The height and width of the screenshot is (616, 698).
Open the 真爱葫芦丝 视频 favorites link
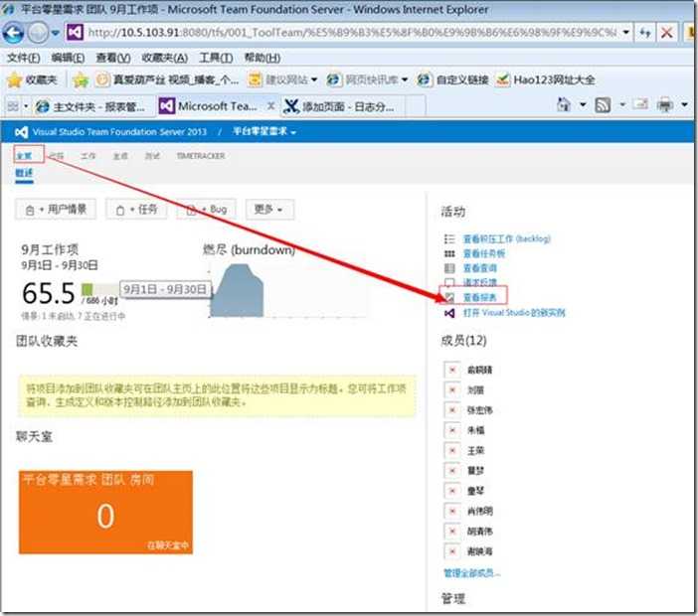point(168,80)
